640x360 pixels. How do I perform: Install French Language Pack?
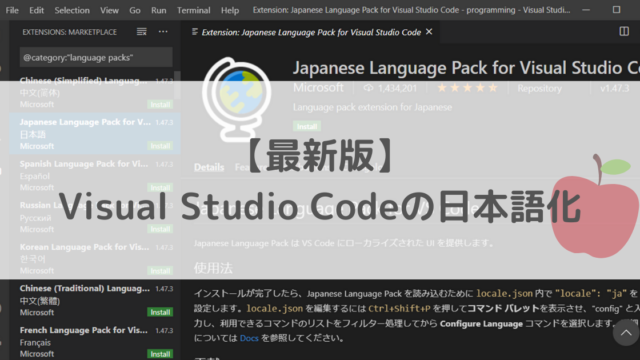tap(160, 354)
